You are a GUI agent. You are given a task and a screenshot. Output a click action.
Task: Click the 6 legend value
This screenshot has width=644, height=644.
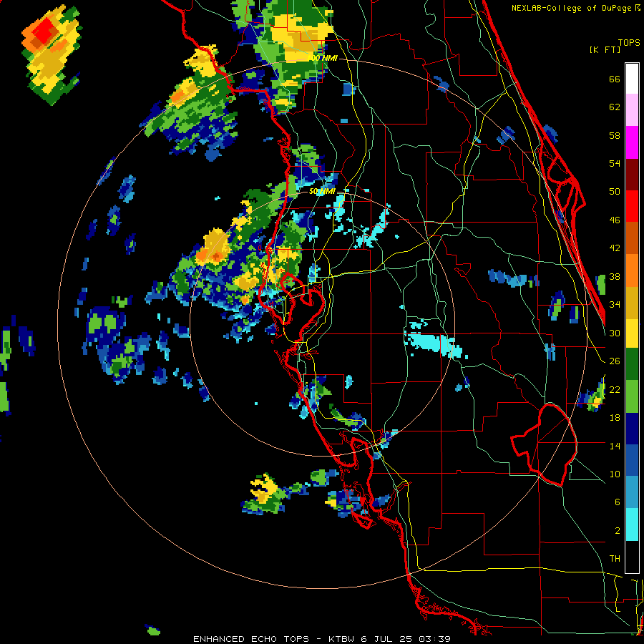coord(617,502)
